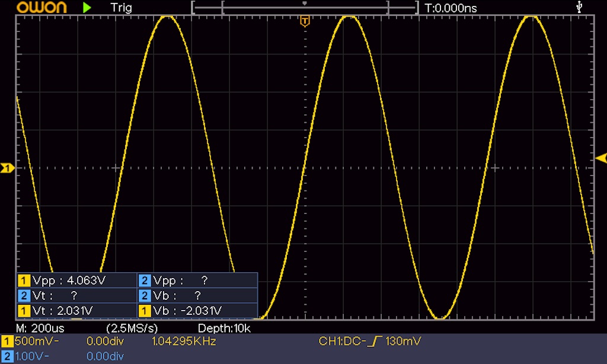Click the M: 200us timebase readout
The width and height of the screenshot is (607, 364).
pos(40,328)
